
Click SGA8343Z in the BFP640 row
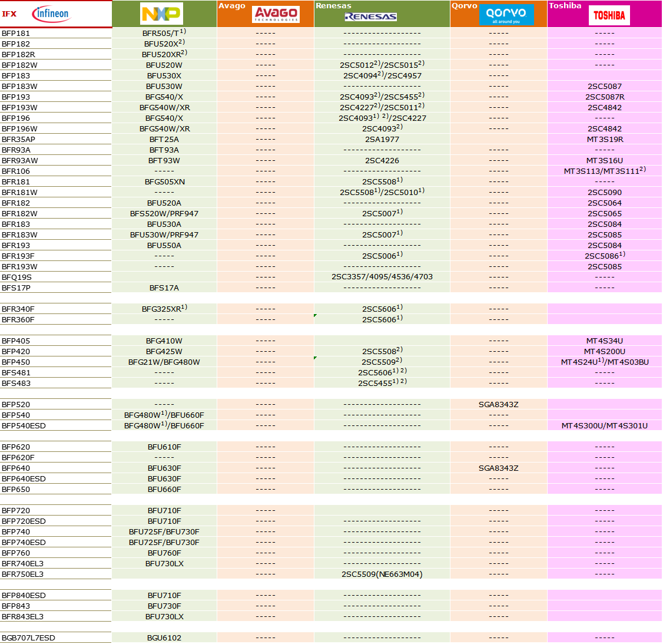click(499, 468)
